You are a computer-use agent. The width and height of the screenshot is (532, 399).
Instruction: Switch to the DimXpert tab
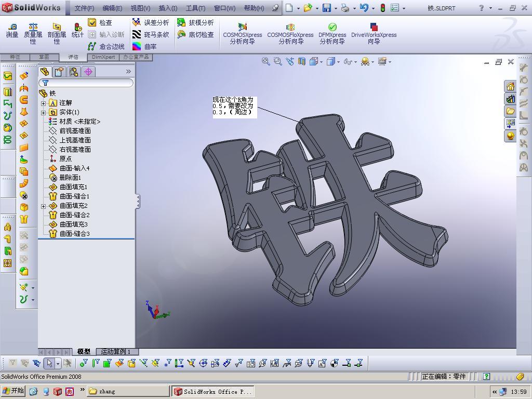click(x=103, y=57)
